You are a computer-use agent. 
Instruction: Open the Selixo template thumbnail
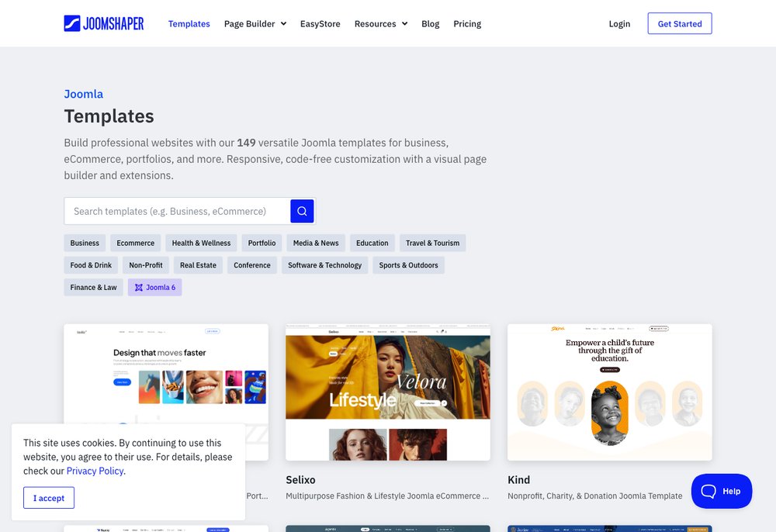(x=388, y=392)
